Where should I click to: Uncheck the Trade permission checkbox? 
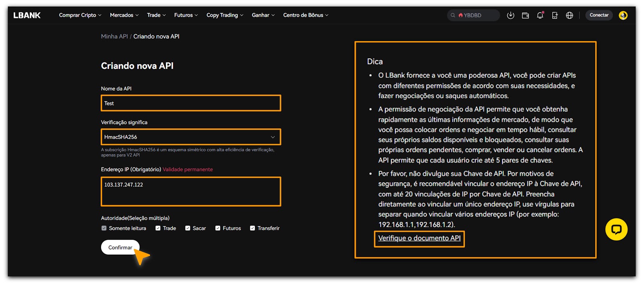(158, 228)
